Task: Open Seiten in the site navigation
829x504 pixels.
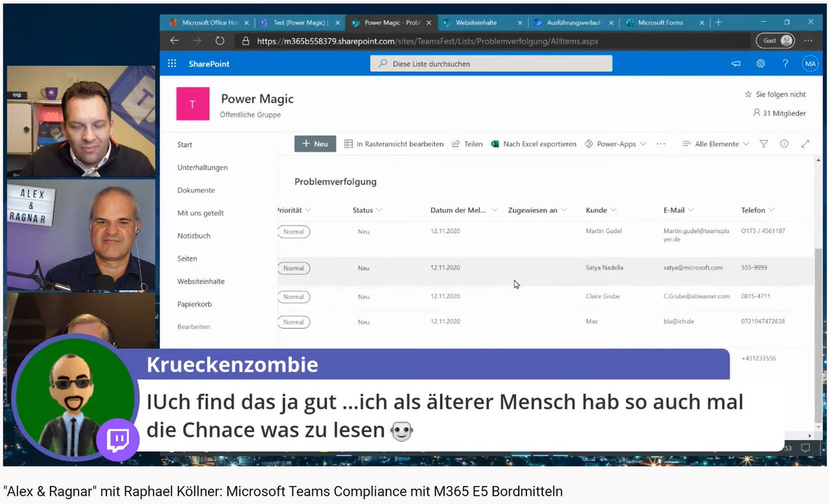Action: coord(187,258)
